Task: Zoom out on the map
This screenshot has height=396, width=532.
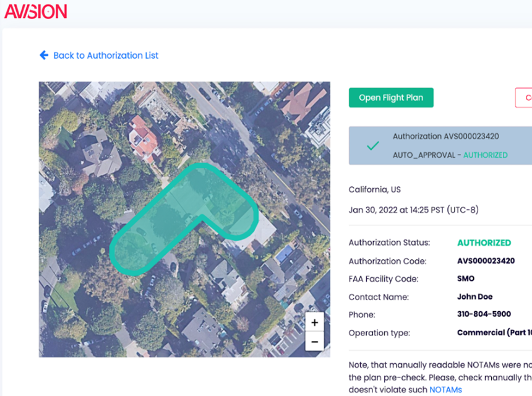Action: tap(314, 342)
